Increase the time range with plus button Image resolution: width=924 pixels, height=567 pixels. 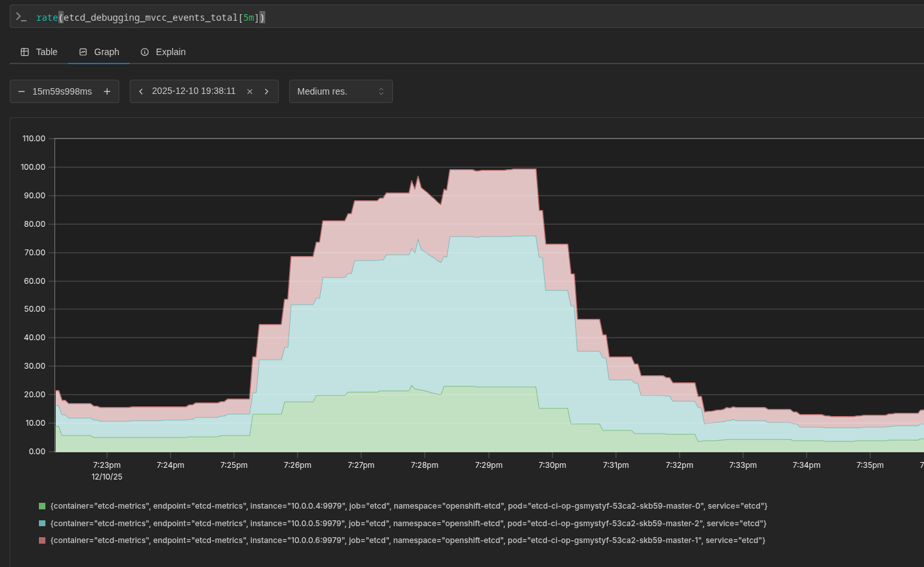pyautogui.click(x=107, y=91)
